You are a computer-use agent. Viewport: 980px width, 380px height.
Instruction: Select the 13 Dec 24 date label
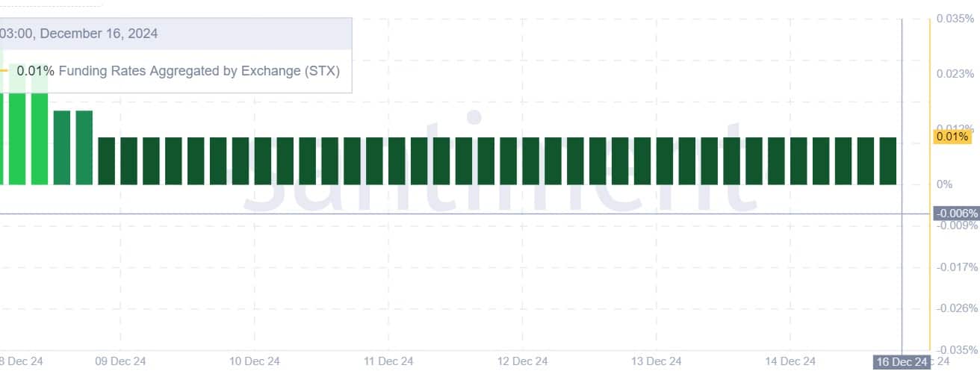[x=656, y=361]
